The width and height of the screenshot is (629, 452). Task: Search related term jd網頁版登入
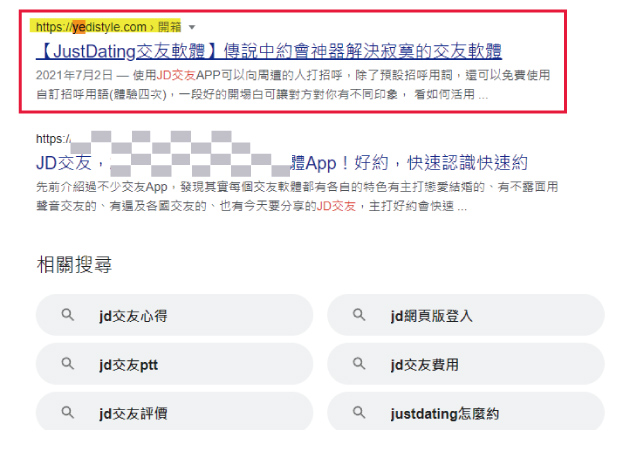click(x=466, y=316)
